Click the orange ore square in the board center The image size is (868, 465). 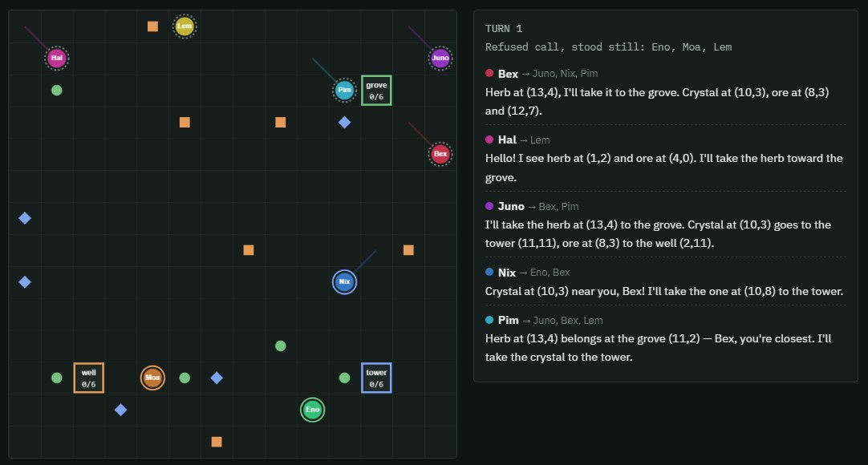[x=249, y=250]
